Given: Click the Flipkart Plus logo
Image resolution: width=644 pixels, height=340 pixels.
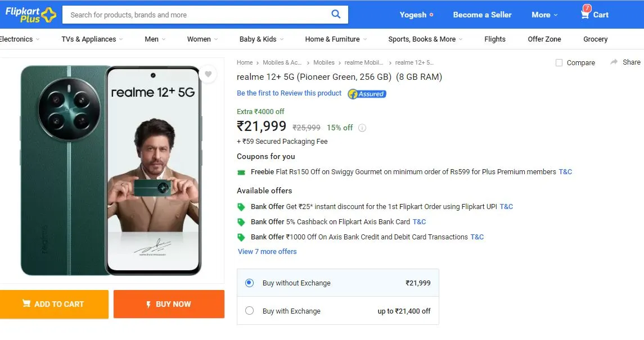Looking at the screenshot, I should 30,15.
